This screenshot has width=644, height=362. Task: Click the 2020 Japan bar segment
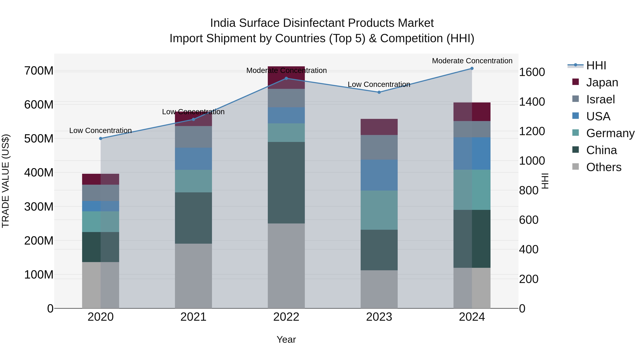point(101,179)
